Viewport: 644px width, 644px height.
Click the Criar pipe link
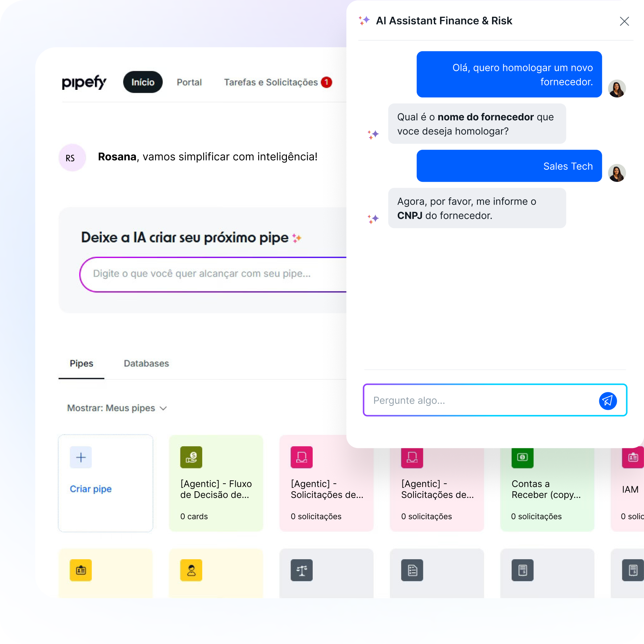click(x=91, y=489)
